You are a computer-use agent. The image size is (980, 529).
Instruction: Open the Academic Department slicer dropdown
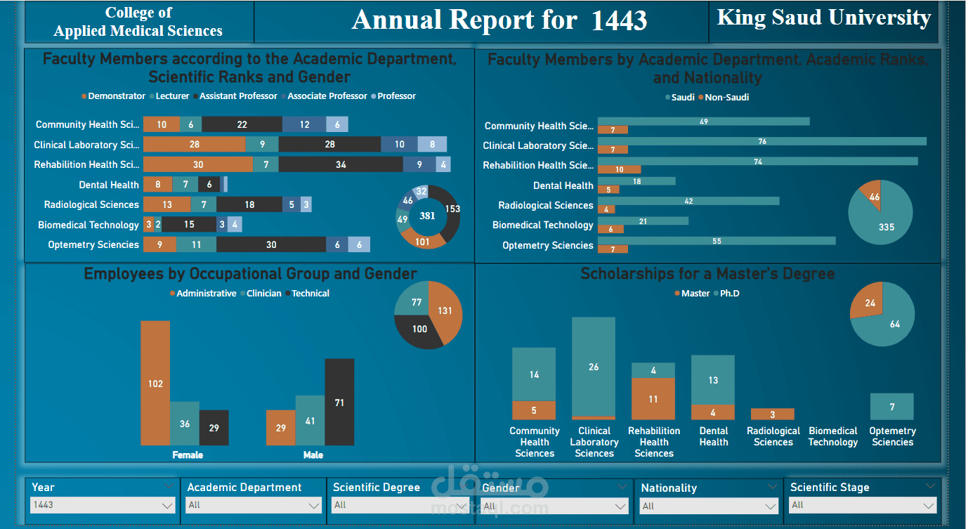(254, 505)
